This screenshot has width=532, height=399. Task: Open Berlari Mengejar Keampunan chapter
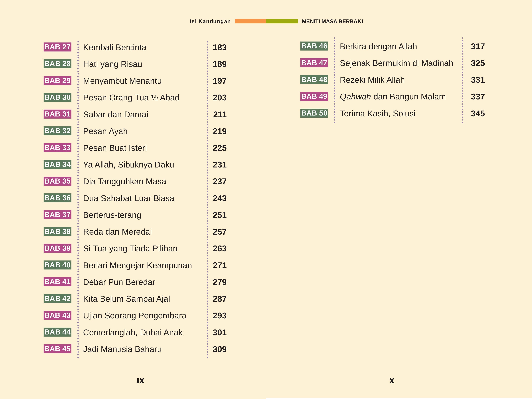click(137, 265)
